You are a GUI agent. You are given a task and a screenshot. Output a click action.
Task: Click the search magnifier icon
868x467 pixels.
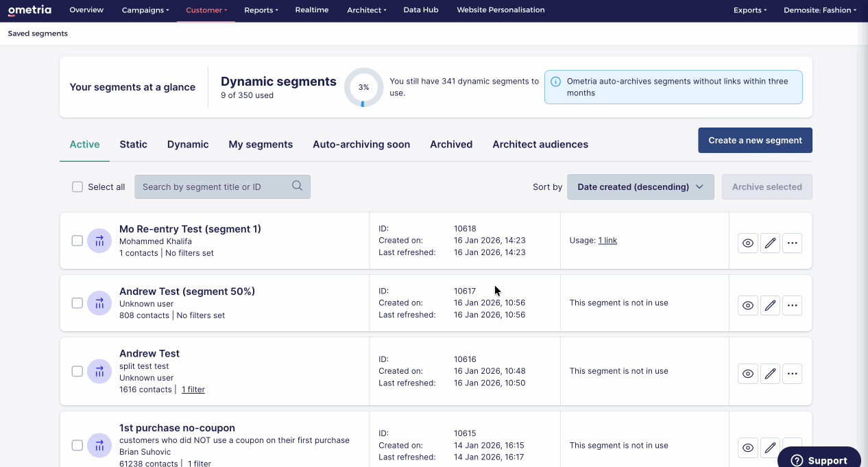coord(297,186)
